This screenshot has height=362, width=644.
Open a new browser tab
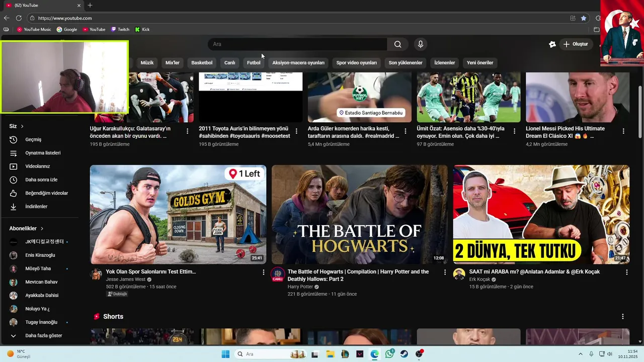point(90,6)
